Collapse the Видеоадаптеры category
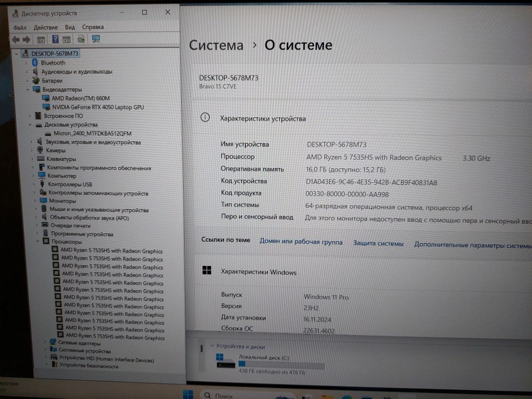 point(28,89)
